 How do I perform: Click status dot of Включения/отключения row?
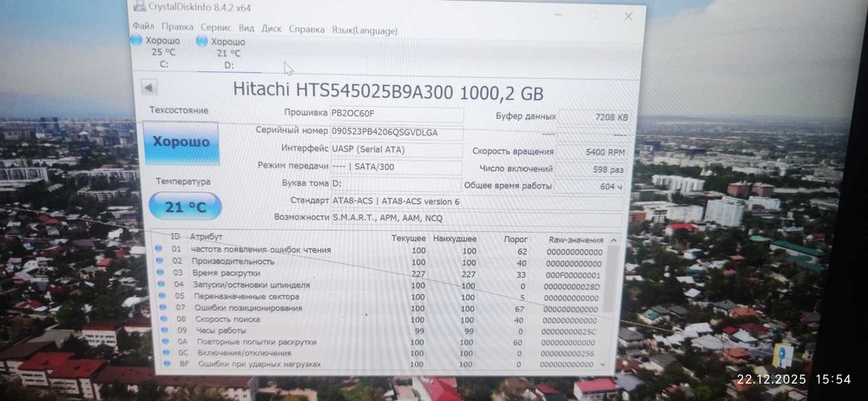coord(167,352)
